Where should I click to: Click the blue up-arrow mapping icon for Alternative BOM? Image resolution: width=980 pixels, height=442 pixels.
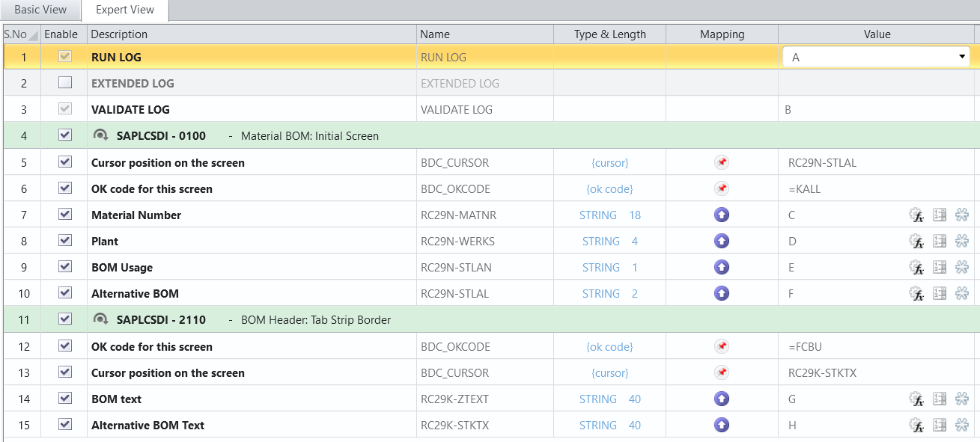(x=721, y=294)
